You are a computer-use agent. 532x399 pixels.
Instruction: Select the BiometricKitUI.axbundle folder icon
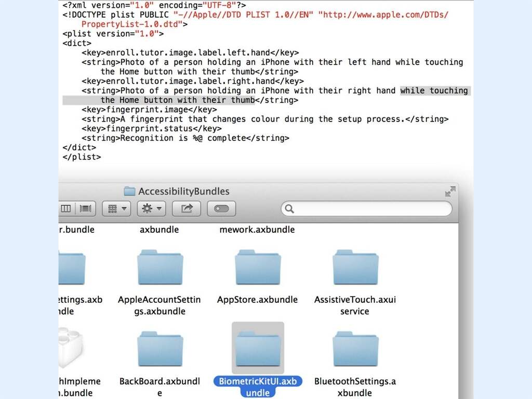pyautogui.click(x=258, y=349)
